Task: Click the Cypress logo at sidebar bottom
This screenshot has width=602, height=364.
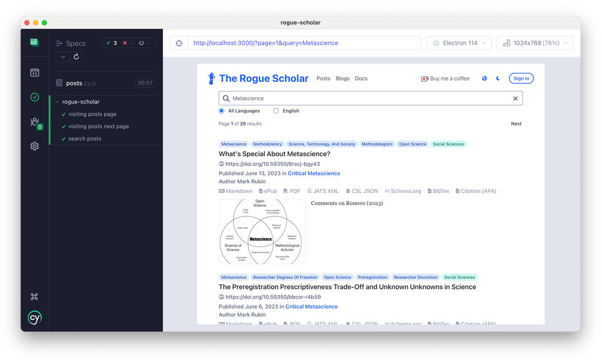Action: (x=34, y=318)
